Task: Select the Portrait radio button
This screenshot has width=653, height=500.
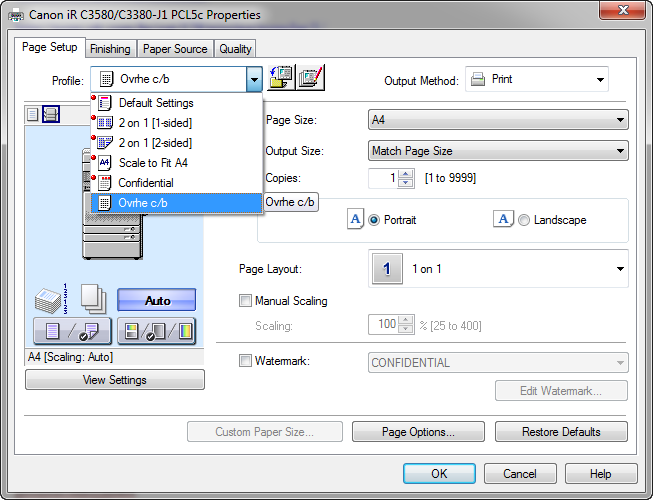Action: click(374, 220)
